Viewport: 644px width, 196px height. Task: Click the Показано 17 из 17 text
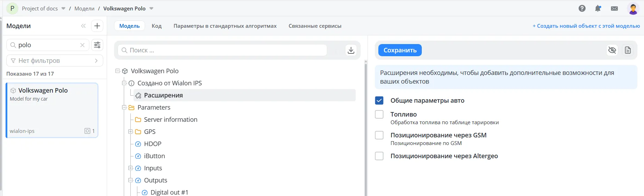click(x=30, y=74)
